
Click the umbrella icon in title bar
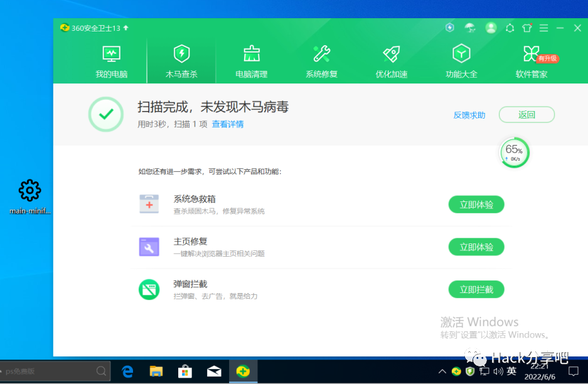click(x=470, y=28)
